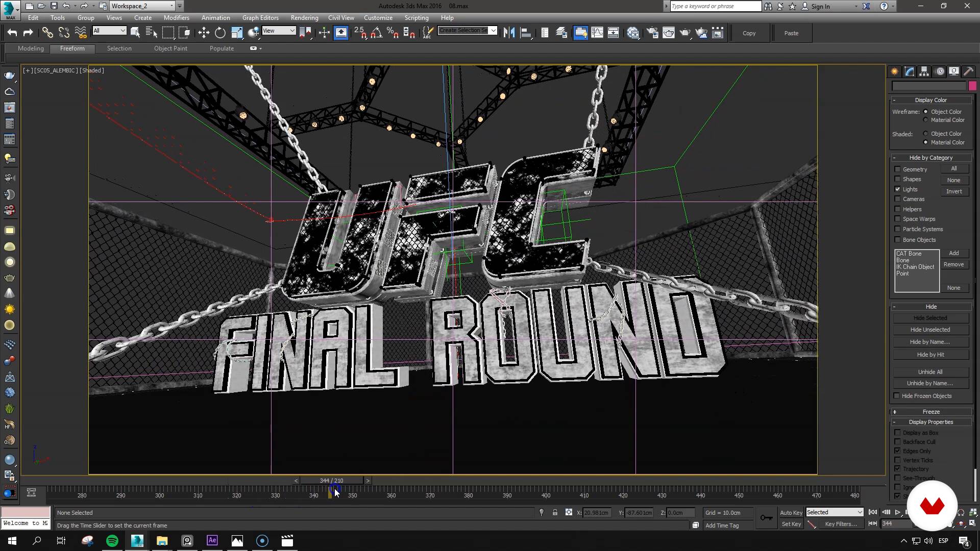Click the Hide by Name button
Screen dimensions: 980x551
[930, 342]
